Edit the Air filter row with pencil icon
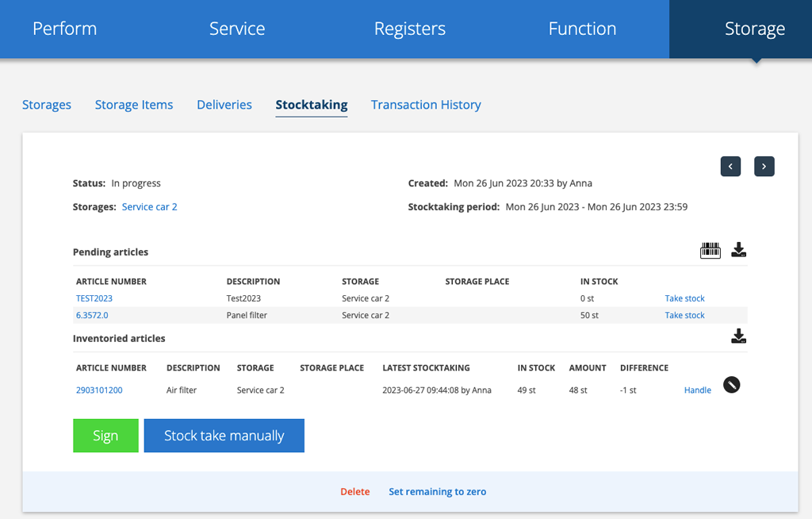The height and width of the screenshot is (519, 812). coord(731,385)
